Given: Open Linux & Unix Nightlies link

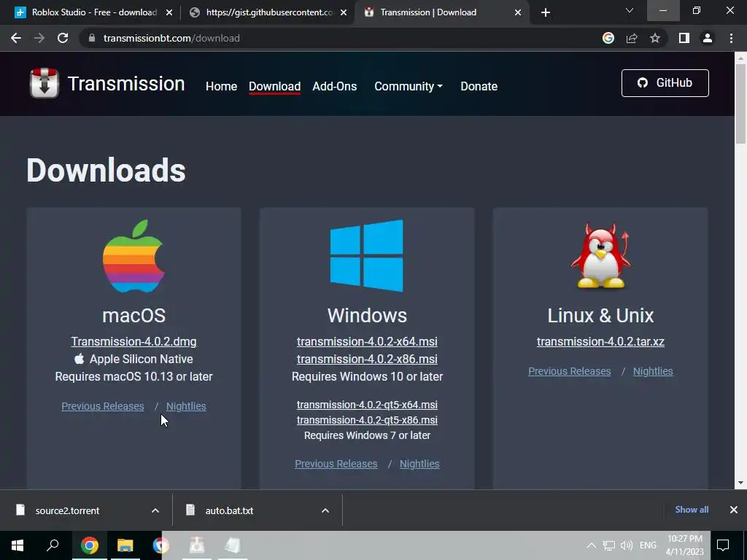Looking at the screenshot, I should [x=653, y=371].
